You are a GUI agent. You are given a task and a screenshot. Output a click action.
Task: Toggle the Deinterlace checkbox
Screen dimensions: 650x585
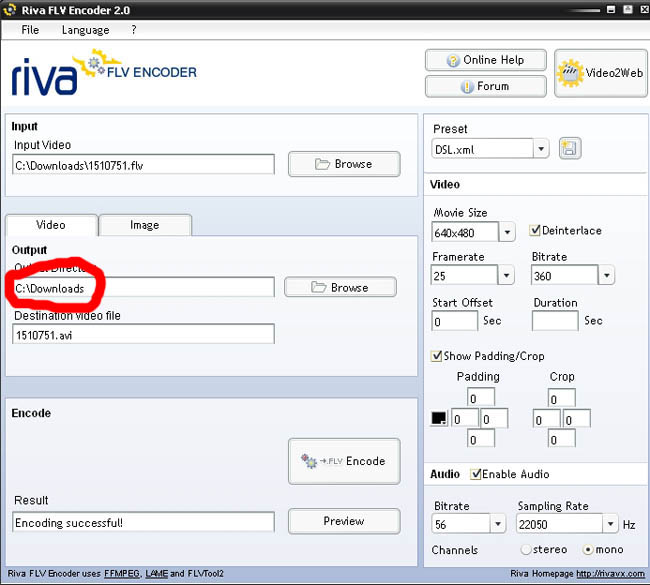534,230
